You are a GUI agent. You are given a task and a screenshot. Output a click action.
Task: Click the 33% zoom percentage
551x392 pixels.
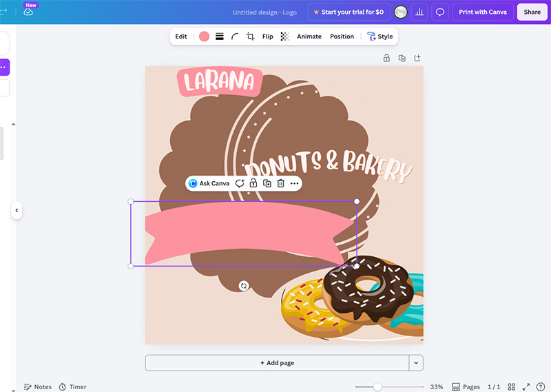coord(437,386)
